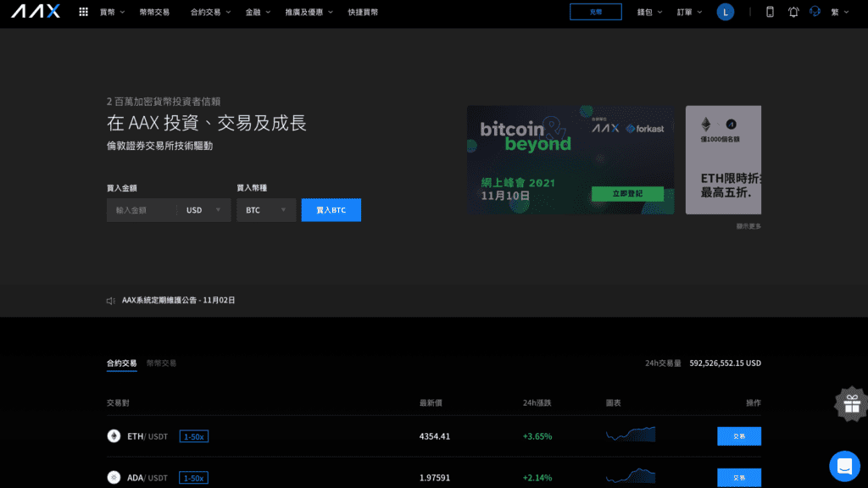
Task: Click the 交易 button for ETH/USDT
Action: click(x=739, y=436)
